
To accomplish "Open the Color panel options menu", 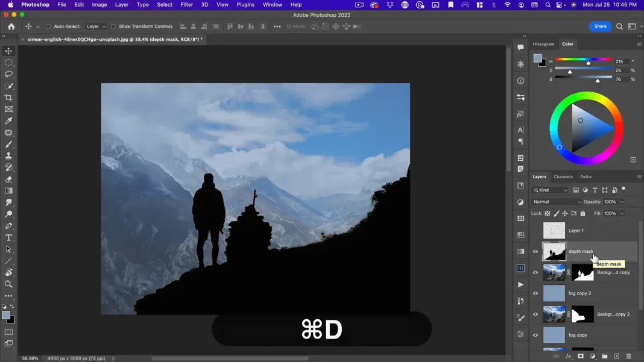I will click(639, 44).
